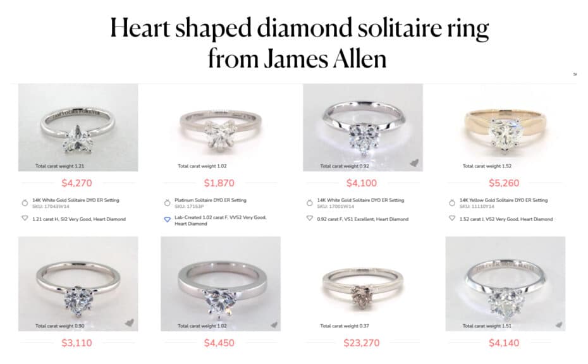588x364 pixels.
Task: Click heart diamond icon beside 1.21 carat H
Action: point(25,219)
